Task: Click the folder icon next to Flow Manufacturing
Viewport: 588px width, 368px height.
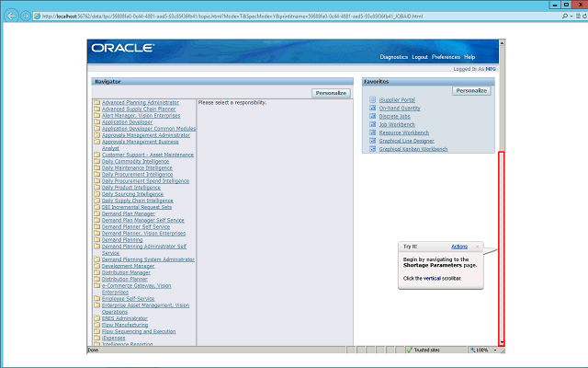Action: tap(96, 325)
